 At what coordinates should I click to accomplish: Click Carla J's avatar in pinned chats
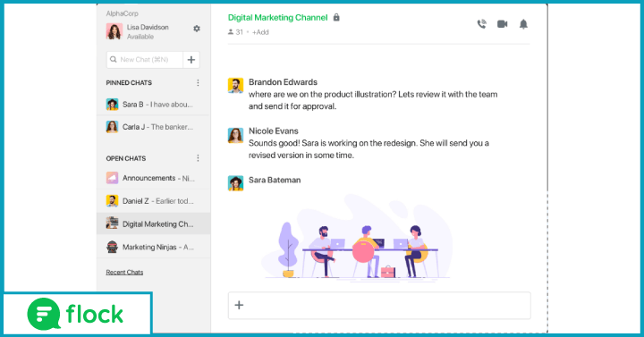[x=112, y=127]
